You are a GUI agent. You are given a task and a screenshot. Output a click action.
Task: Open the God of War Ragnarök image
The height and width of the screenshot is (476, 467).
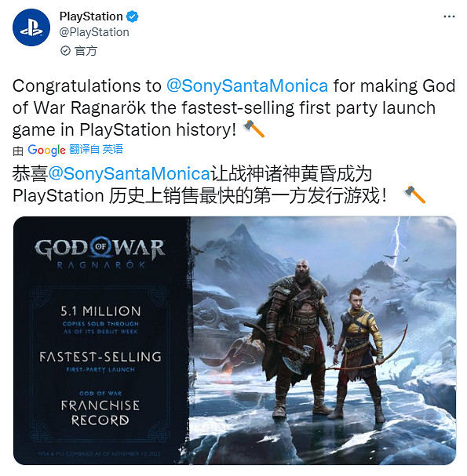tap(235, 340)
